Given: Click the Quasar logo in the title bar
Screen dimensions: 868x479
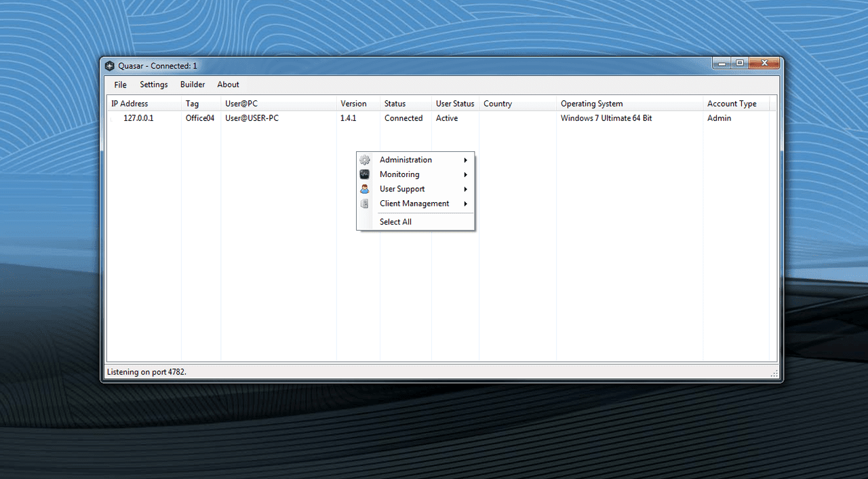Looking at the screenshot, I should [110, 66].
